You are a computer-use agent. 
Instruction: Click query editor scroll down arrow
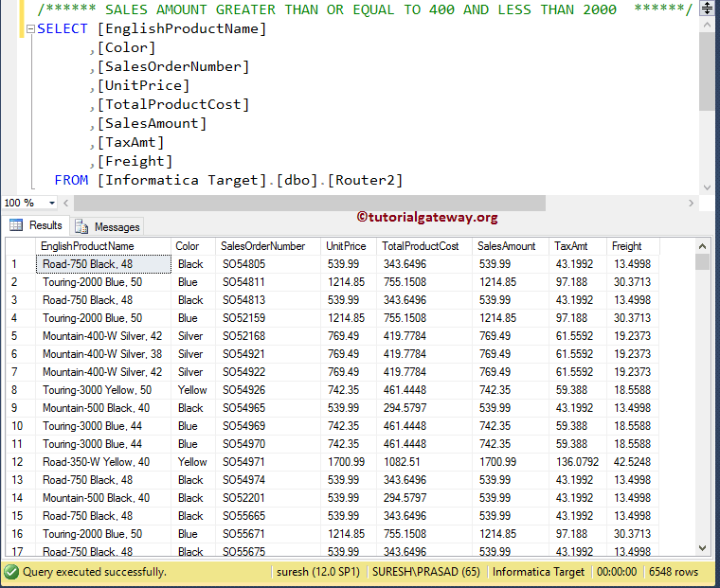pos(707,187)
